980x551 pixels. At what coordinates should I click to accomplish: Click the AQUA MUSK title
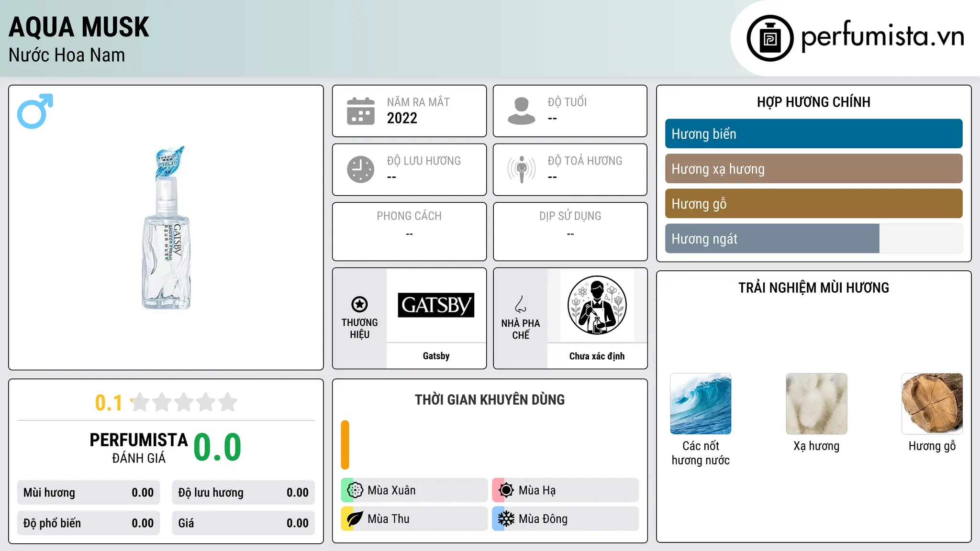point(79,27)
